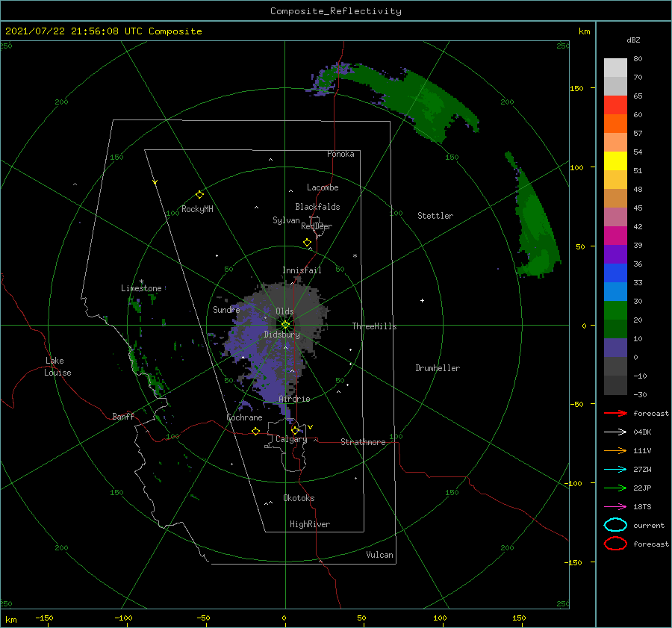Choose the green 30-20 dBZ swatch

tap(615, 311)
